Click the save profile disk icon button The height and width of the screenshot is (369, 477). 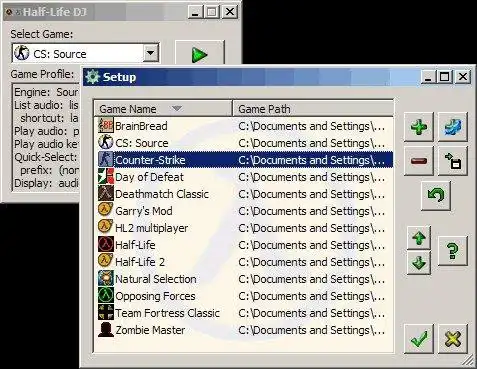[453, 161]
